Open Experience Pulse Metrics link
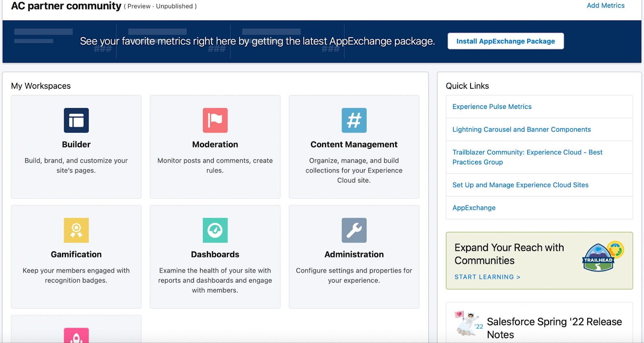The width and height of the screenshot is (644, 343). pos(492,107)
